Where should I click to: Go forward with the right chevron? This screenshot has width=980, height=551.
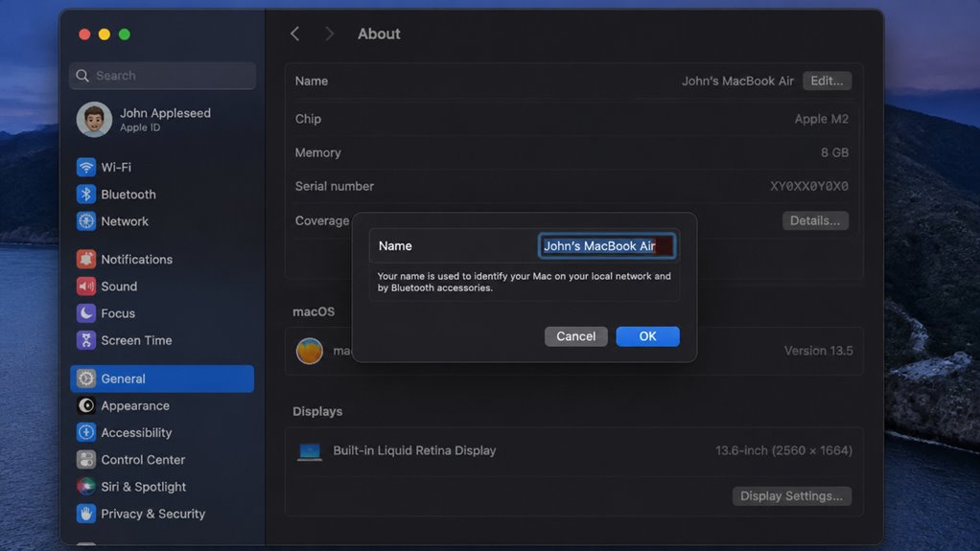pos(329,34)
